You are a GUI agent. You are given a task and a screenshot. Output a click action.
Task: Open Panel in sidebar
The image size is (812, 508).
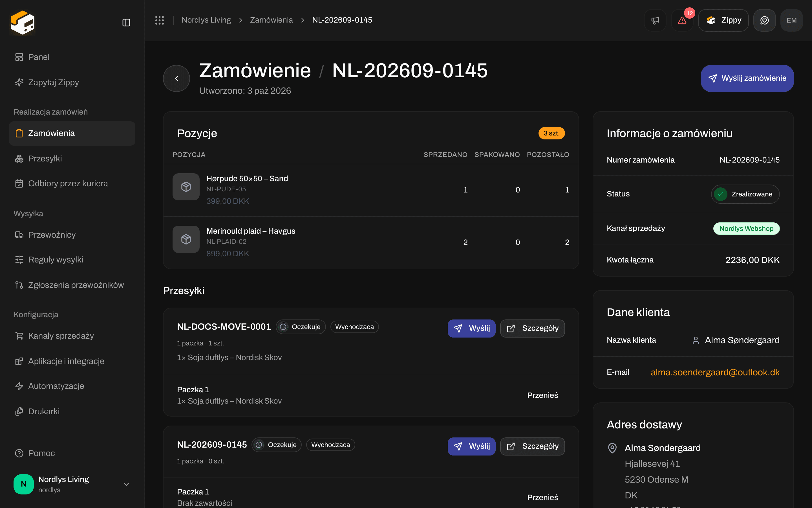(x=72, y=57)
